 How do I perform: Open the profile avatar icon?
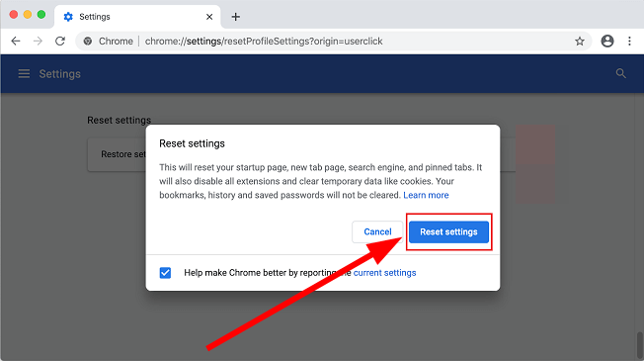coord(607,42)
